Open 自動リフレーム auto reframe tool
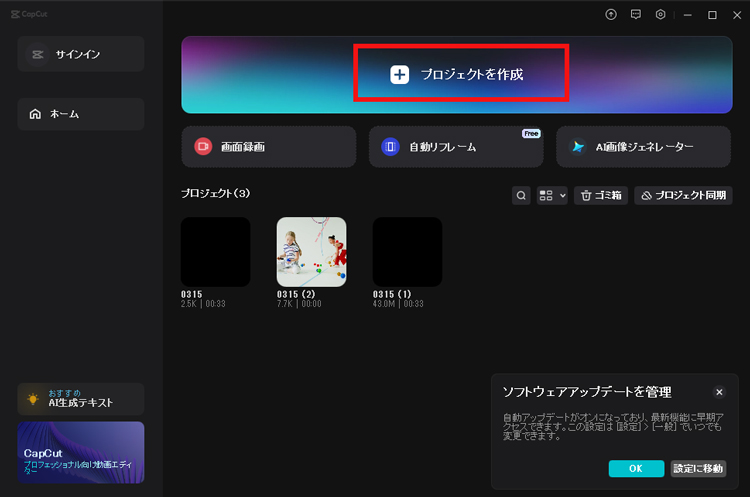Viewport: 750px width, 497px height. (x=456, y=147)
